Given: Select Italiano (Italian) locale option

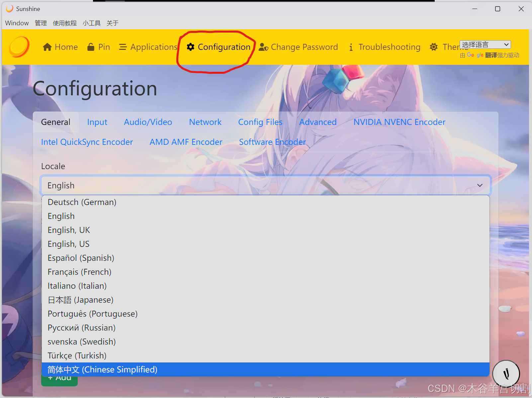Looking at the screenshot, I should (265, 286).
